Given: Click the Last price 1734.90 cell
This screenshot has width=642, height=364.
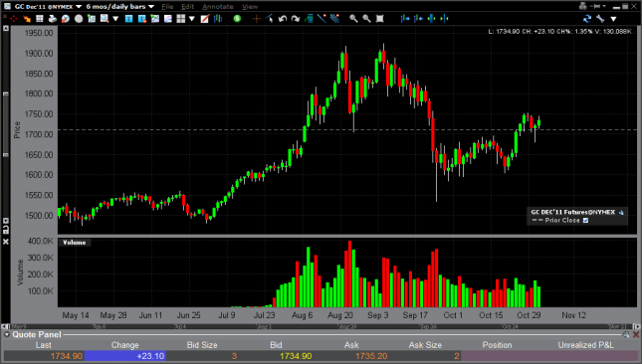Looking at the screenshot, I should click(x=44, y=356).
